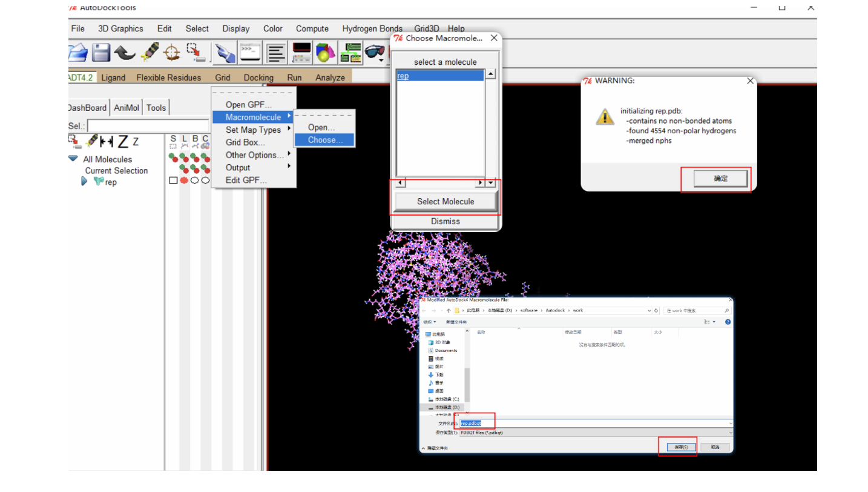Select rep in the molecule list

point(441,76)
